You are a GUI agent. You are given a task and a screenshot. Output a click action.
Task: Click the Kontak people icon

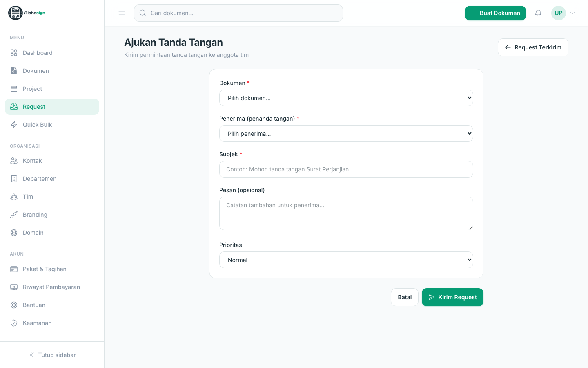14,161
